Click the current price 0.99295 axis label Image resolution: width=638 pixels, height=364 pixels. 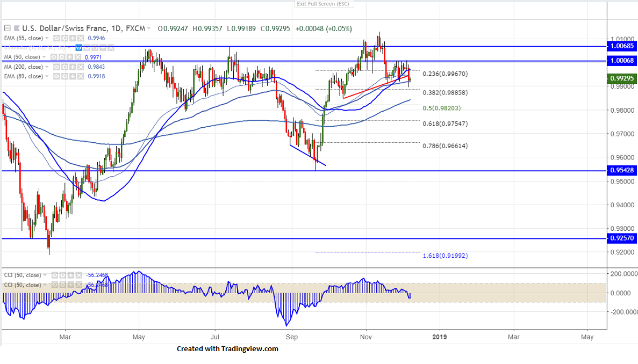[622, 78]
